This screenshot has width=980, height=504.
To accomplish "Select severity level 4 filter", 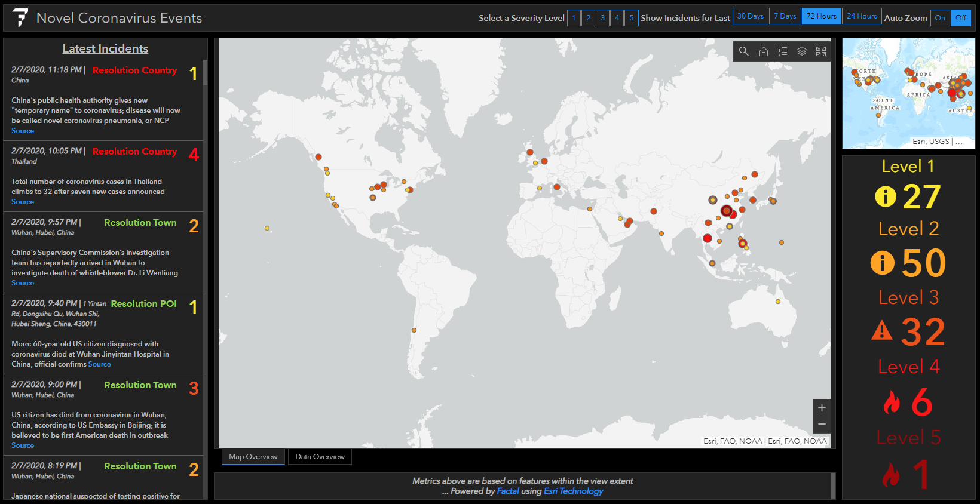I will pos(617,18).
